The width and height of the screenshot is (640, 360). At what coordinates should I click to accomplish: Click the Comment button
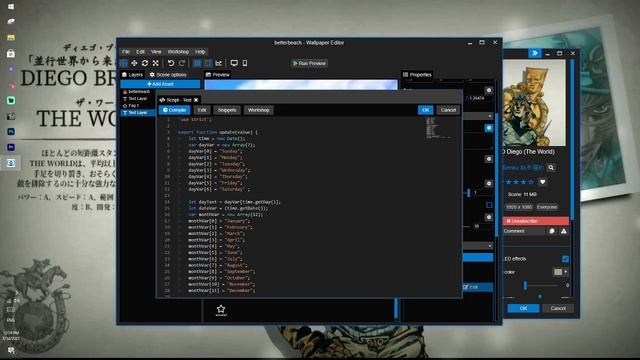(524, 231)
